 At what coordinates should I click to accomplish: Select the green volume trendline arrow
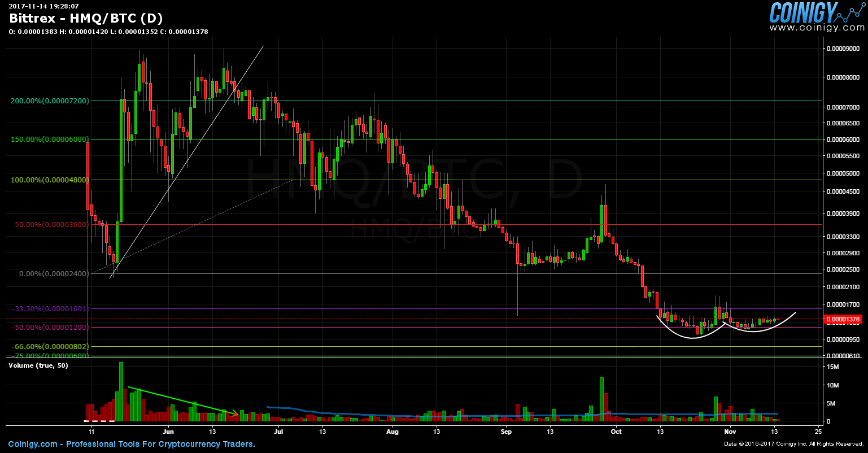[x=183, y=401]
